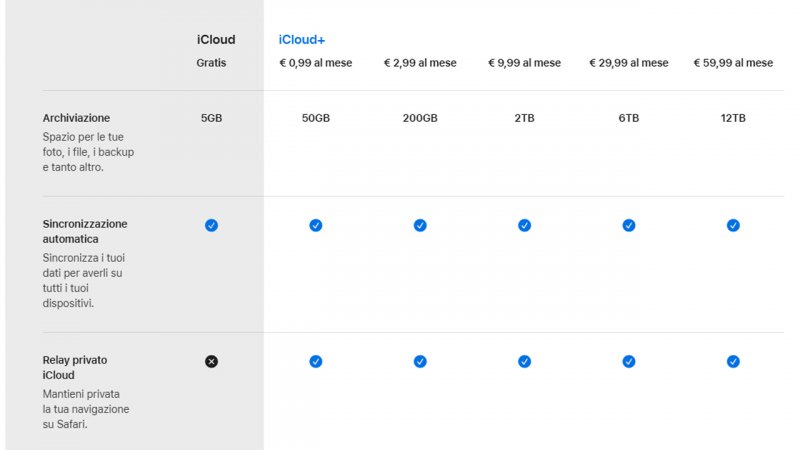Screen dimensions: 800x450
Task: Click the 'Spazio per le tue foto' description
Action: (x=88, y=152)
